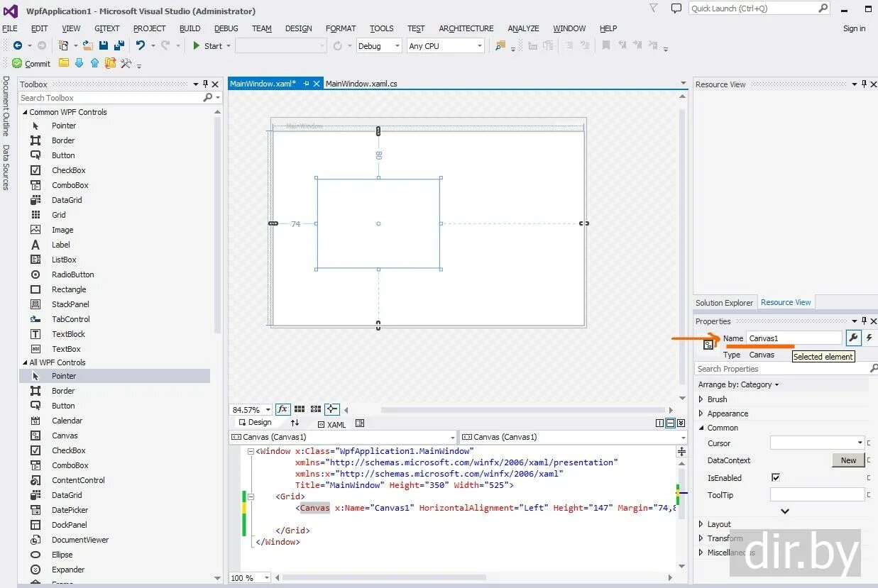Toggle the IsEnabled checkbox
Screen dimensions: 878x588
click(776, 478)
